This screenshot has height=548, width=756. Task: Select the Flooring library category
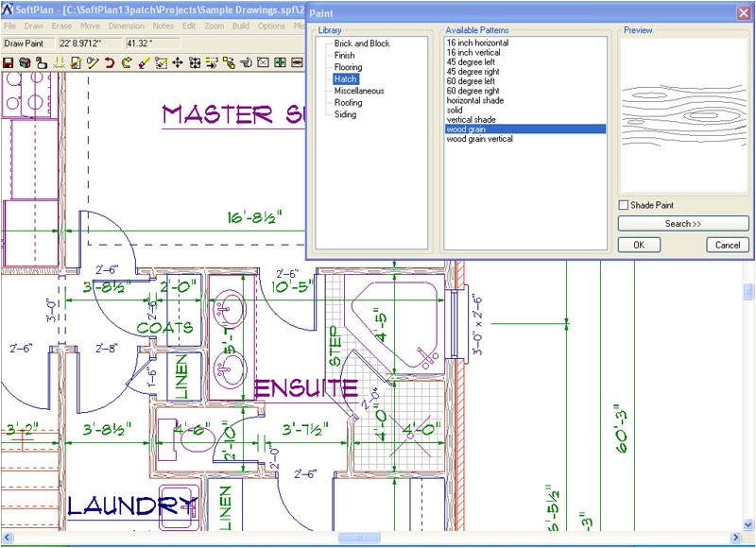(x=348, y=67)
